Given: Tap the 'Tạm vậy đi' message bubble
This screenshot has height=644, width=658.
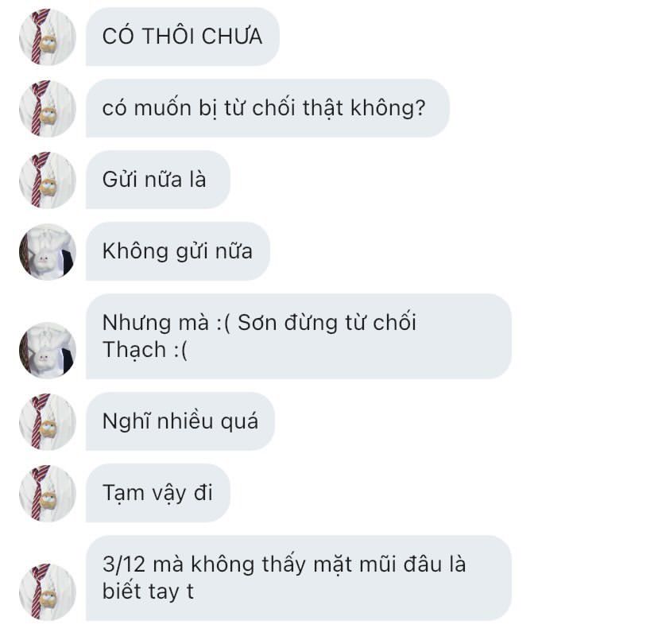Looking at the screenshot, I should click(x=158, y=493).
